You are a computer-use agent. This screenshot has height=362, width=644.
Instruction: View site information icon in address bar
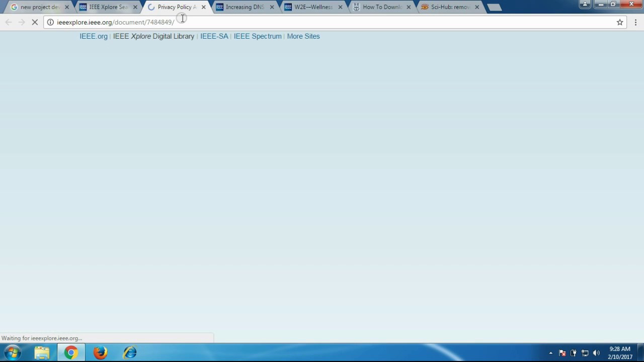(50, 22)
